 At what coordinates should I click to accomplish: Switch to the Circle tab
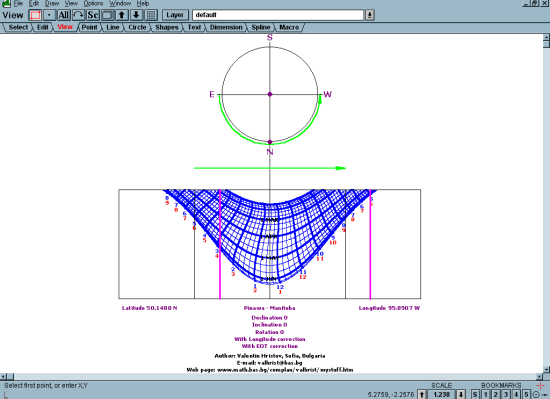(x=137, y=27)
